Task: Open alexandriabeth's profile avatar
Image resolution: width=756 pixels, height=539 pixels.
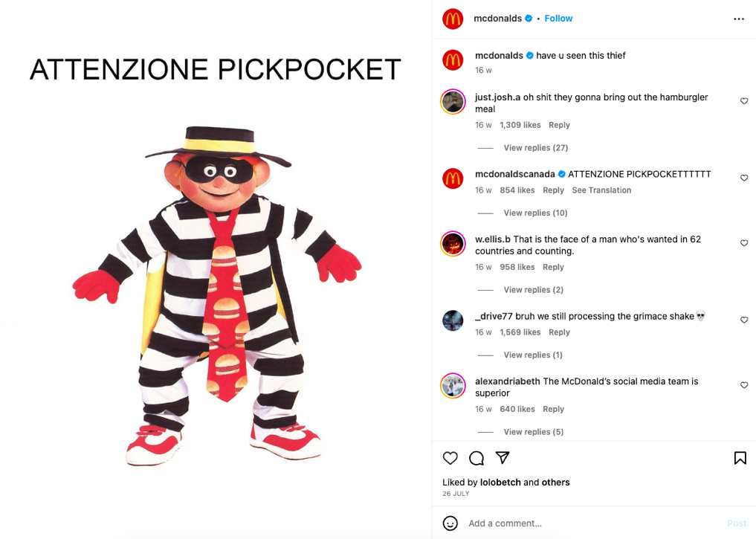Action: pos(453,386)
